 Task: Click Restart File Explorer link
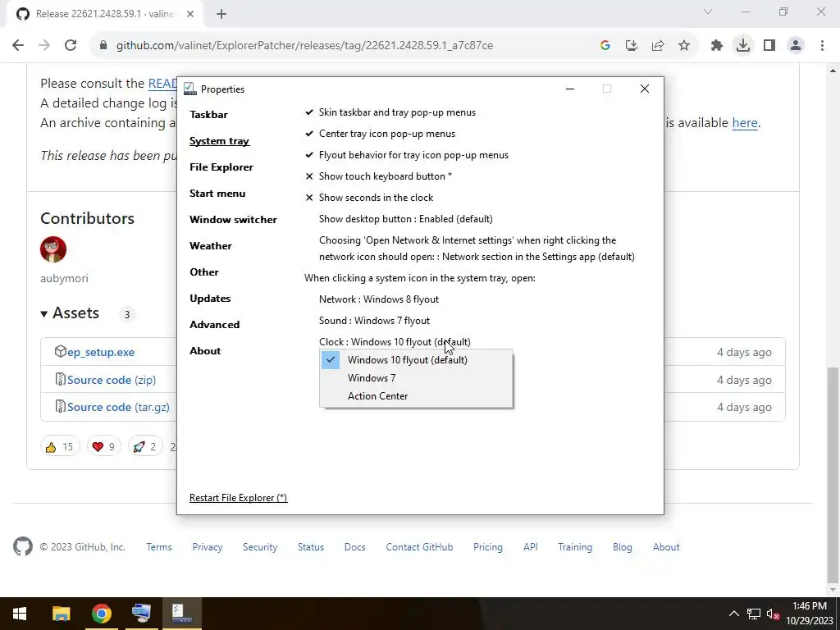click(239, 498)
